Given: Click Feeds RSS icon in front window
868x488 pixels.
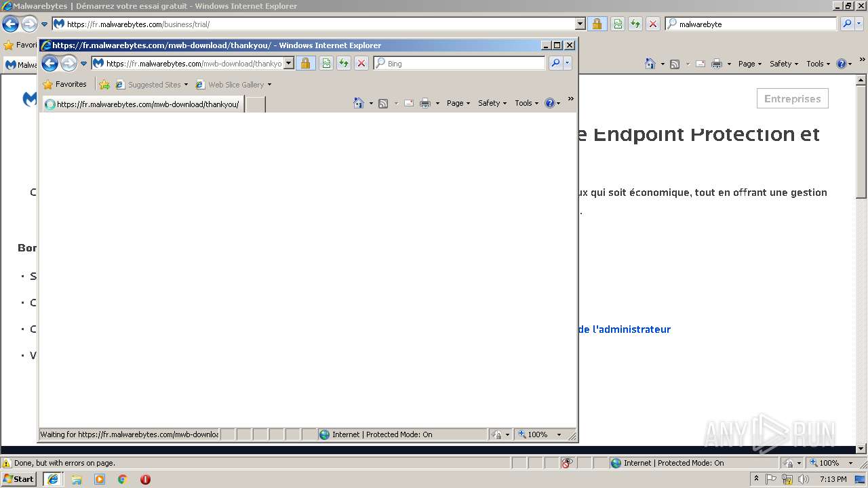Looking at the screenshot, I should tap(383, 103).
